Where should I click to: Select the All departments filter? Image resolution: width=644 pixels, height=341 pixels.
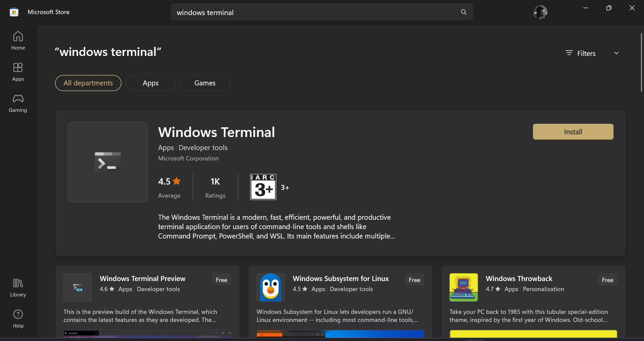(88, 83)
